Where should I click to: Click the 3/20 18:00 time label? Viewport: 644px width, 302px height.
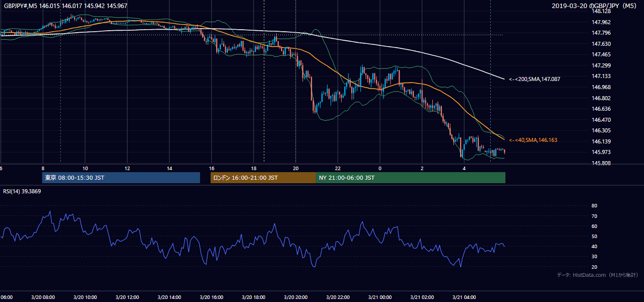click(253, 297)
